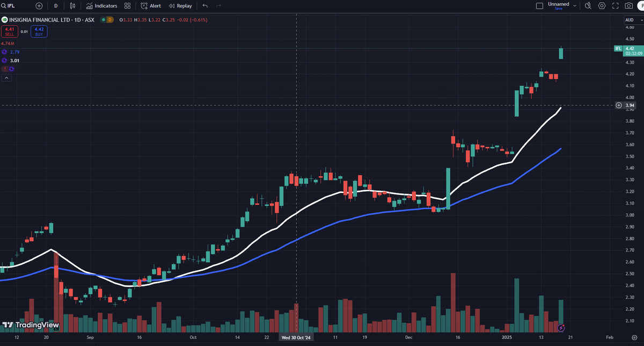The image size is (644, 346).
Task: Open the candlestick chart style menu
Action: point(72,5)
